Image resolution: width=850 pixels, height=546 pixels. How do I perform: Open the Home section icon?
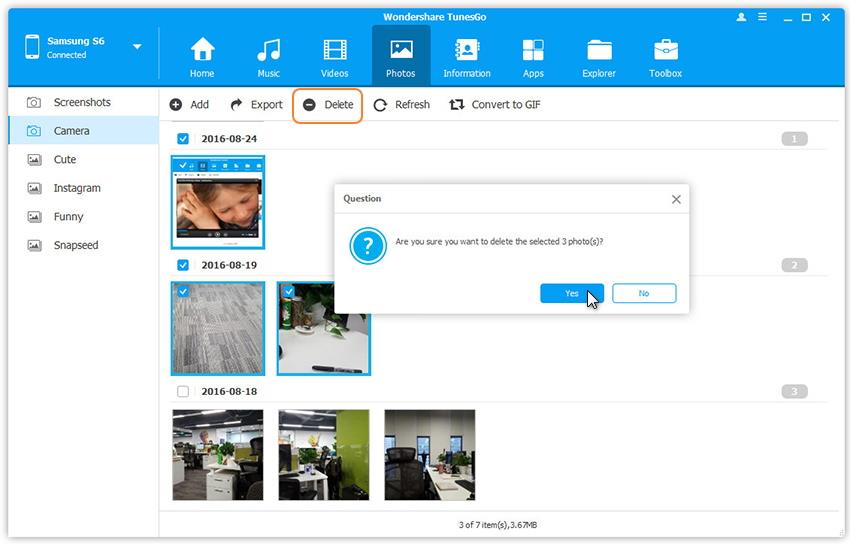(202, 50)
